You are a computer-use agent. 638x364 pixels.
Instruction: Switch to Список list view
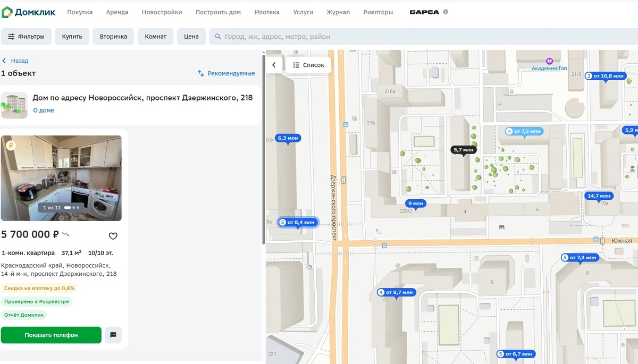pyautogui.click(x=308, y=65)
